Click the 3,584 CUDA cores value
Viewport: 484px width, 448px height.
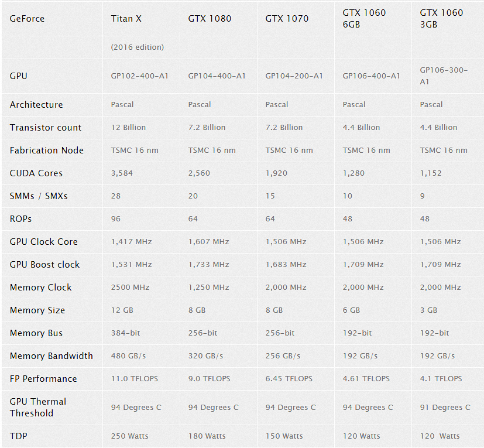pos(121,173)
